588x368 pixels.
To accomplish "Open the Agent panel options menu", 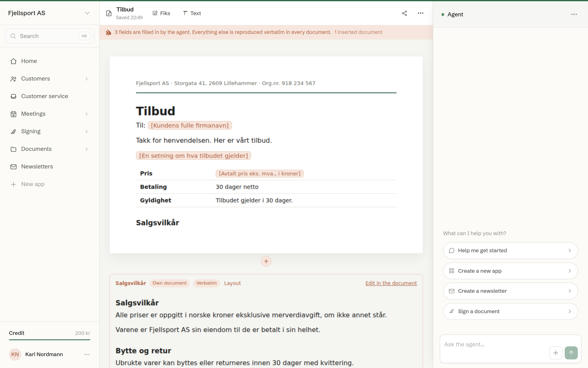I will point(574,14).
